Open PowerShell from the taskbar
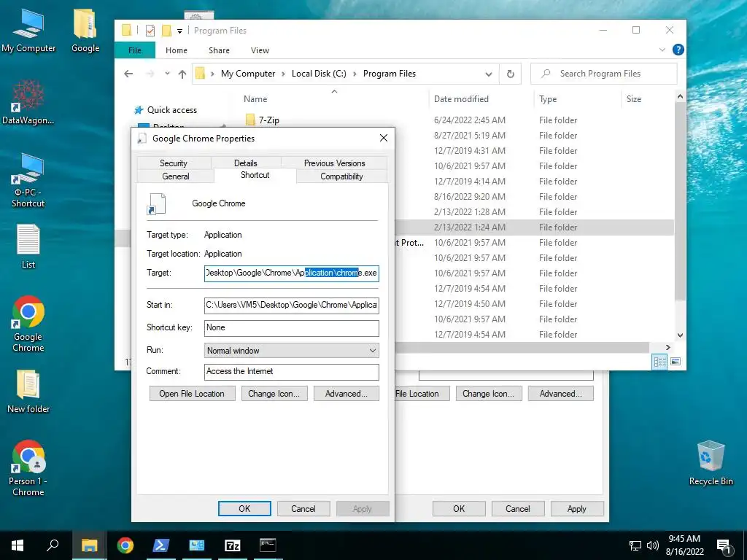This screenshot has width=747, height=560. pos(160,545)
